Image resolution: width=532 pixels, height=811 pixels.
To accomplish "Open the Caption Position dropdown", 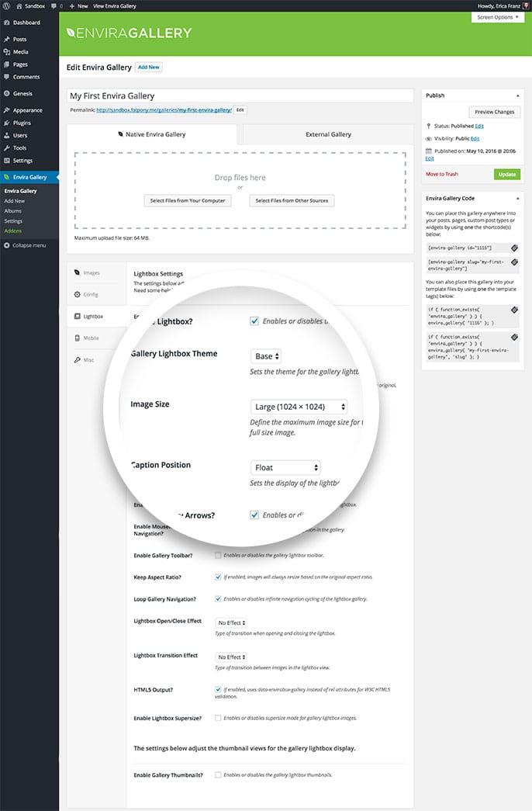I will coord(285,467).
